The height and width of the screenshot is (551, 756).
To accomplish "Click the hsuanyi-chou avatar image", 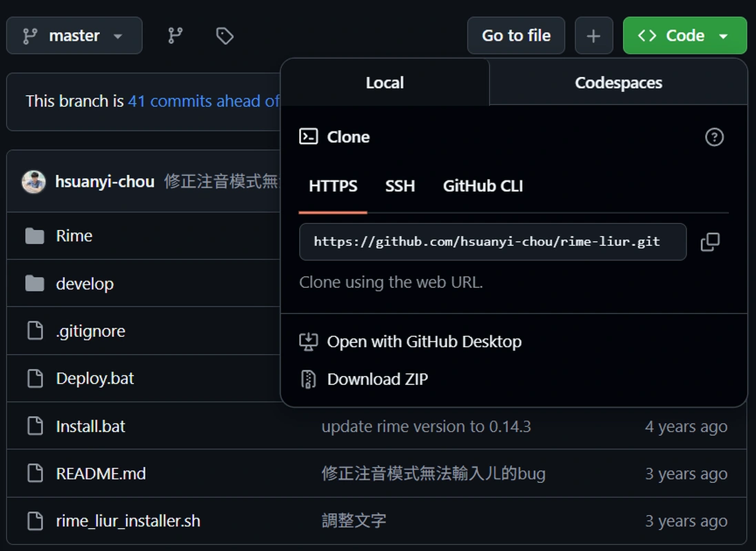I will coord(34,182).
